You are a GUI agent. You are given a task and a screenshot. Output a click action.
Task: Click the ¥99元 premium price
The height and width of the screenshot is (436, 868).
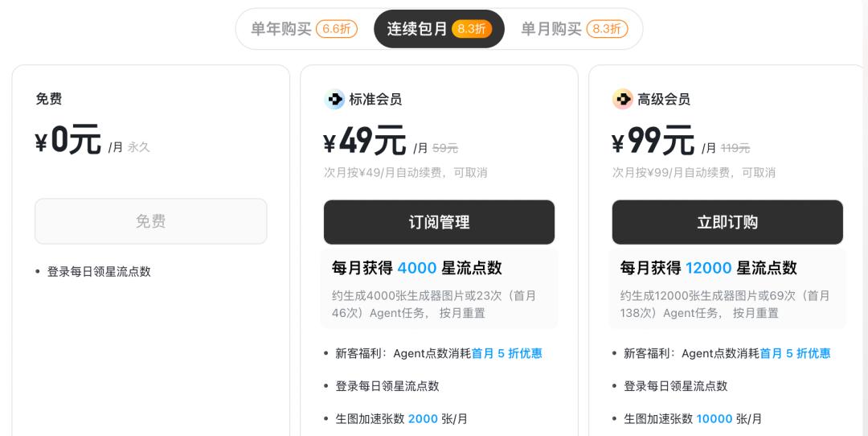pos(653,141)
